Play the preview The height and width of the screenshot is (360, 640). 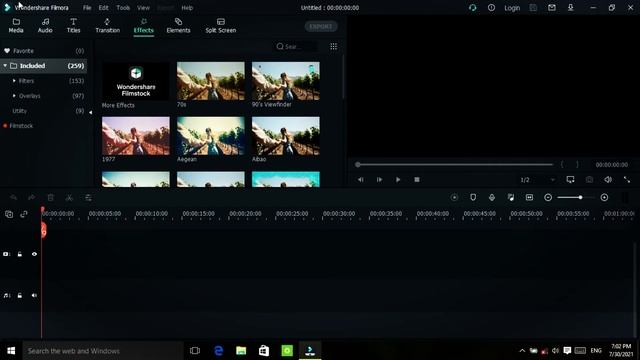(398, 180)
